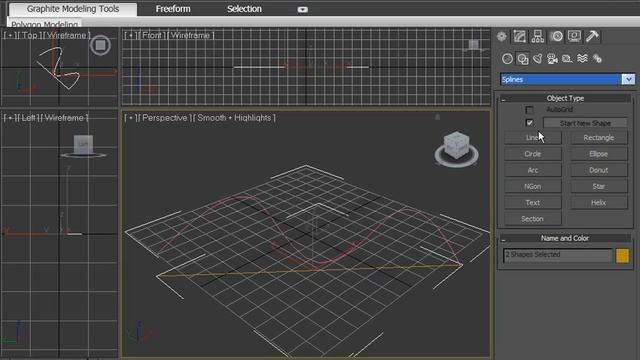The height and width of the screenshot is (360, 640).
Task: Enable the AutoGrid checkbox
Action: coord(529,110)
